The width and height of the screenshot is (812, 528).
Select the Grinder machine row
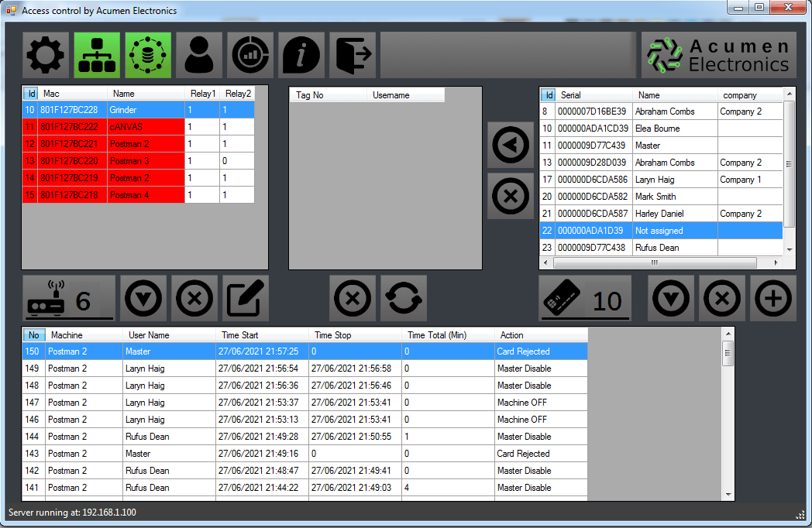click(x=146, y=111)
